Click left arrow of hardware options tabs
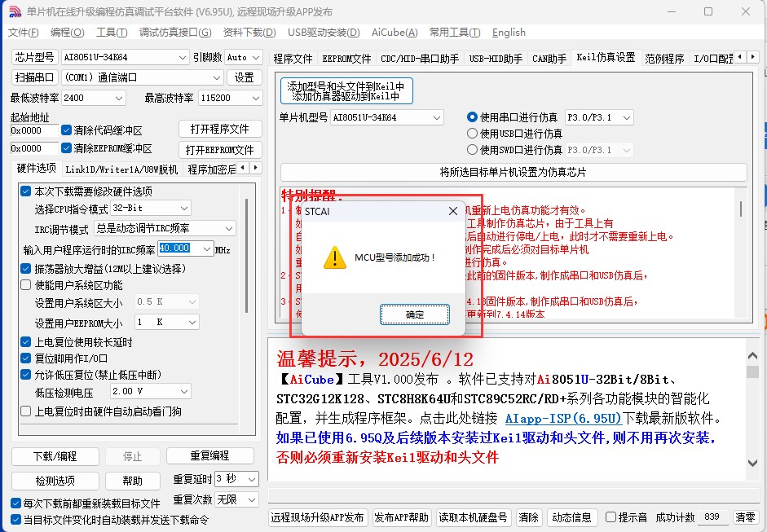 [244, 167]
